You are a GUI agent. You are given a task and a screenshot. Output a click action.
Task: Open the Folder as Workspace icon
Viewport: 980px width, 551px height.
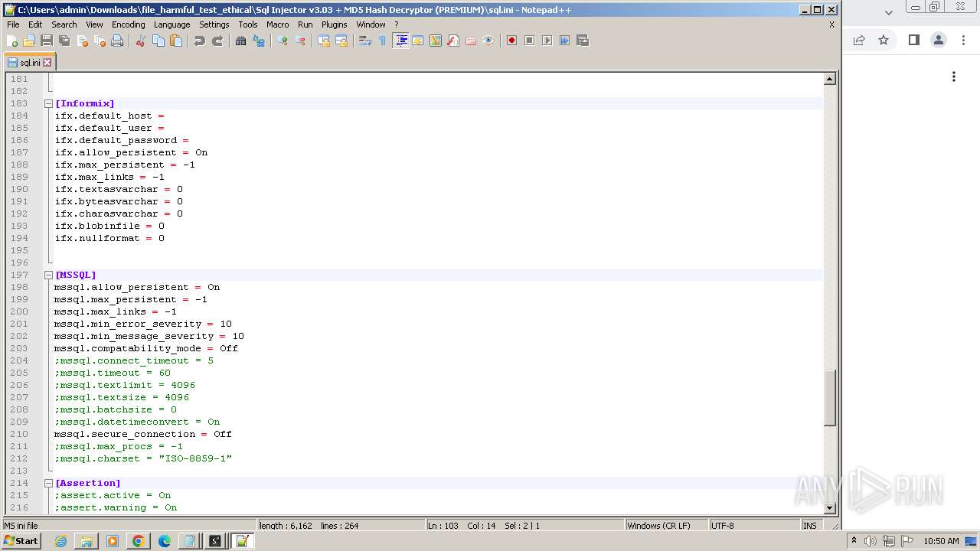coord(471,41)
